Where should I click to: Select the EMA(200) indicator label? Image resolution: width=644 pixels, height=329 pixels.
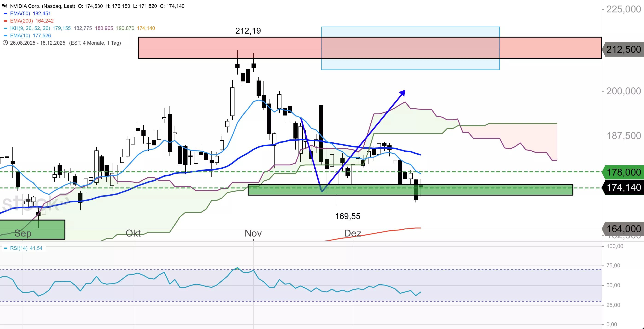click(21, 21)
